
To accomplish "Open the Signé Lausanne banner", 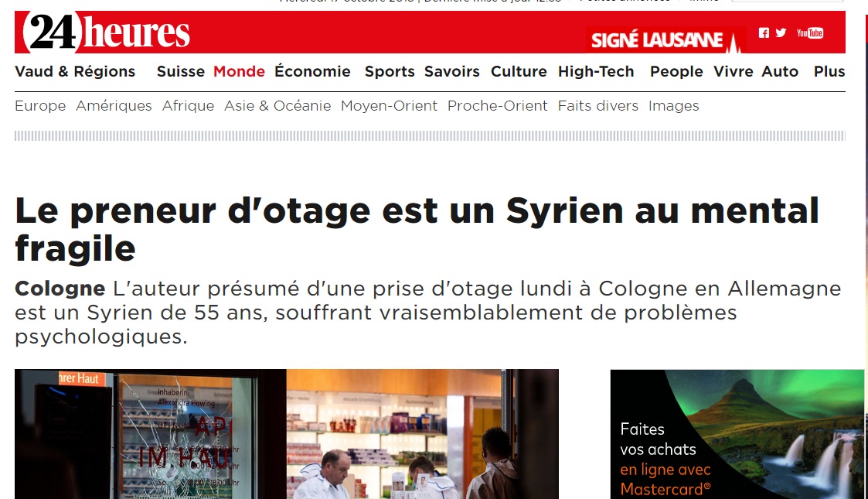I will (666, 39).
